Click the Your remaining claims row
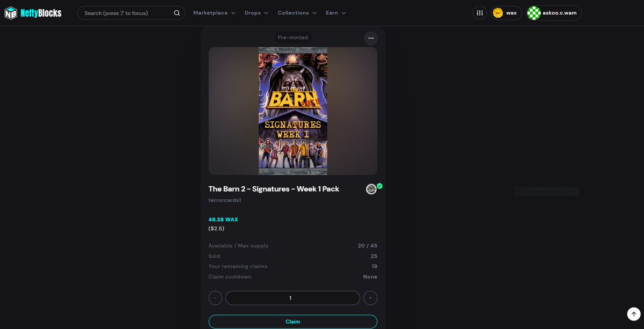This screenshot has height=329, width=644. [292, 266]
